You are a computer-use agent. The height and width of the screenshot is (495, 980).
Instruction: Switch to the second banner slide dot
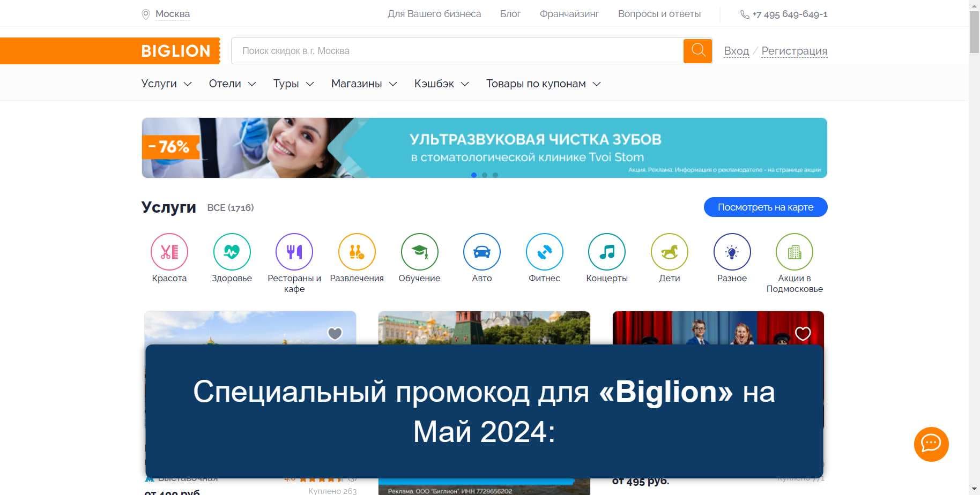coord(485,175)
